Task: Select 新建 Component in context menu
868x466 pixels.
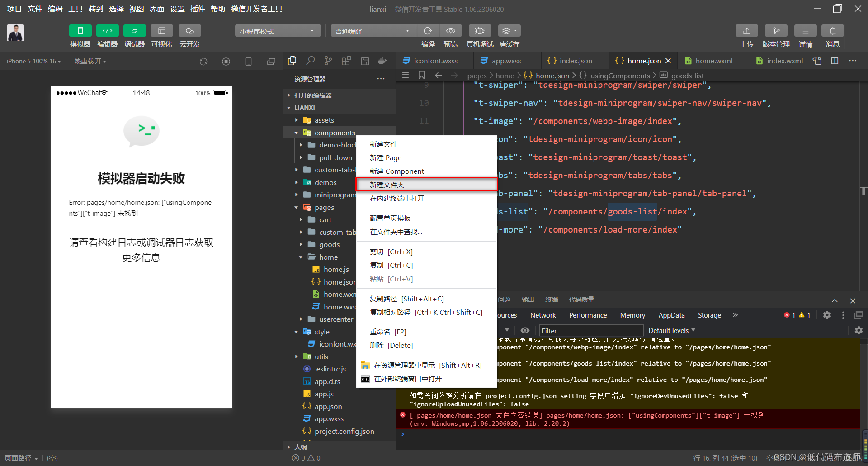Action: pyautogui.click(x=427, y=171)
